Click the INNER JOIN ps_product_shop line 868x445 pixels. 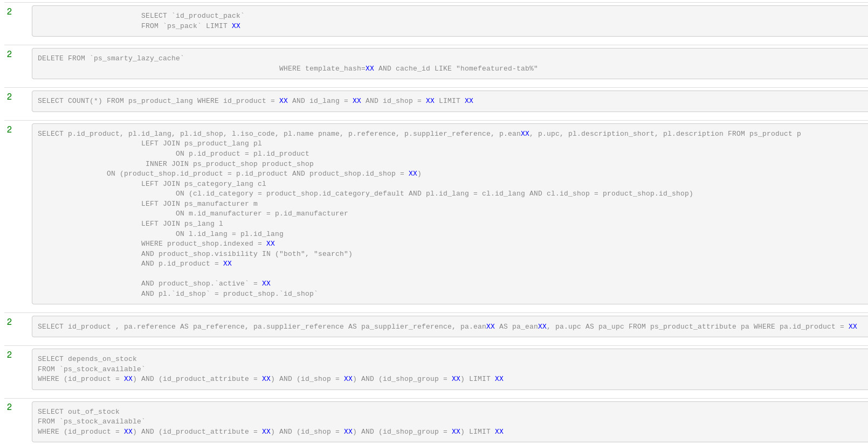(x=229, y=164)
